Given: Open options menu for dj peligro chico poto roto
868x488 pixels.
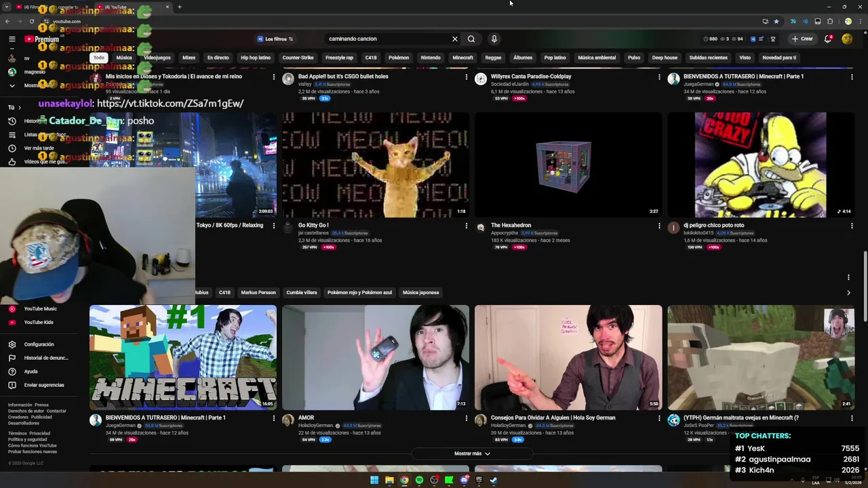Looking at the screenshot, I should [x=852, y=226].
